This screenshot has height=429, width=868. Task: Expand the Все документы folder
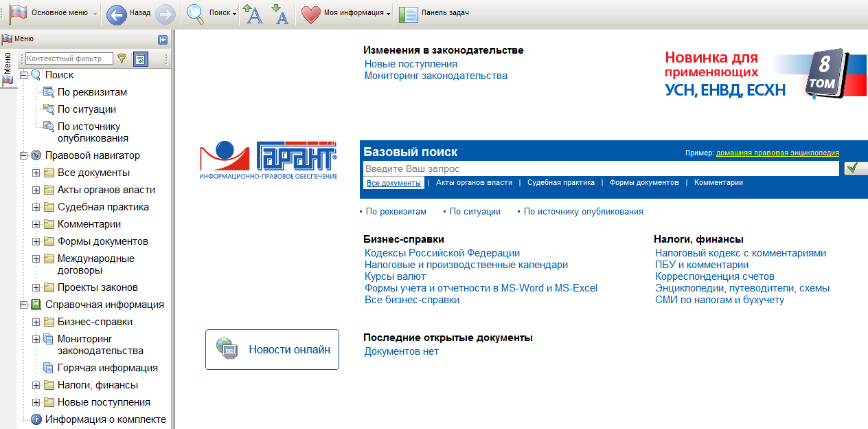(36, 173)
